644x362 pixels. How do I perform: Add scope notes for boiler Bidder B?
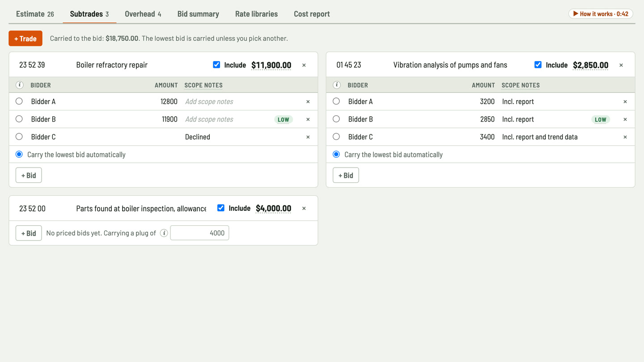coord(227,119)
